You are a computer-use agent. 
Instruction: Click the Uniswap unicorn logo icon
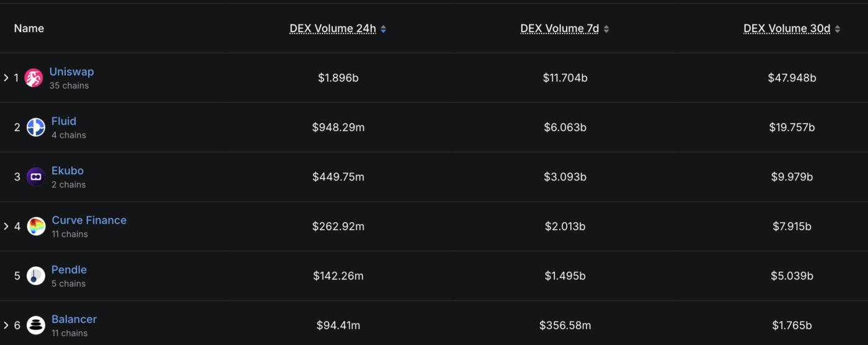coord(33,78)
